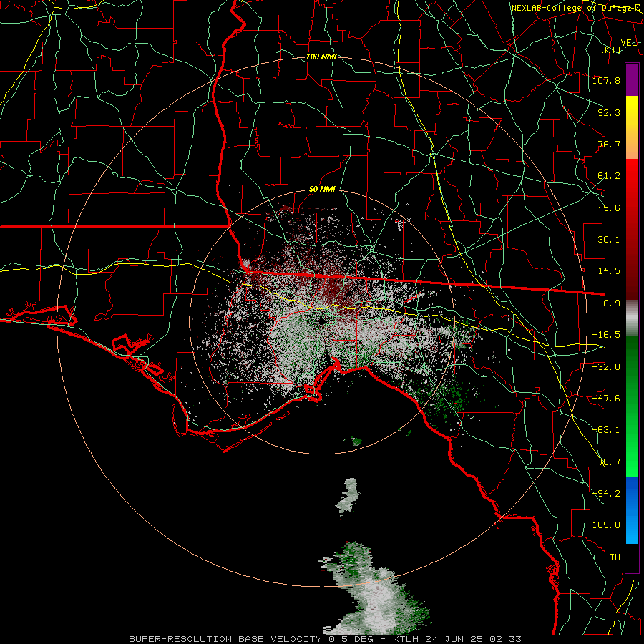Viewport: 644px width, 644px height.
Task: Select the -32.0 scale value
Action: tap(606, 366)
